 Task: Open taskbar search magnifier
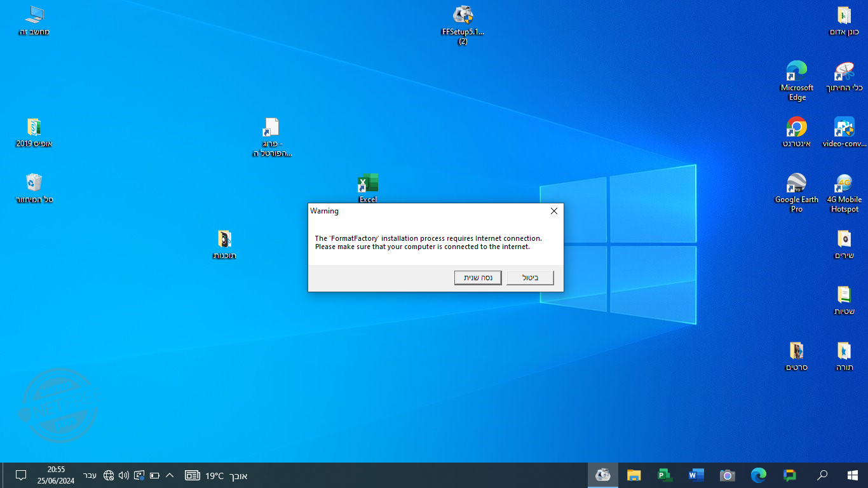(x=822, y=475)
